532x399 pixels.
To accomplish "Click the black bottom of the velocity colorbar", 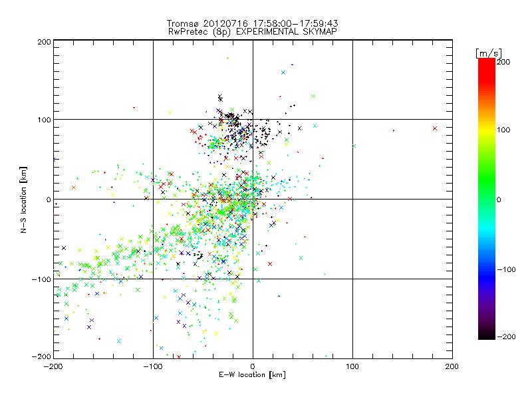I will [x=487, y=334].
